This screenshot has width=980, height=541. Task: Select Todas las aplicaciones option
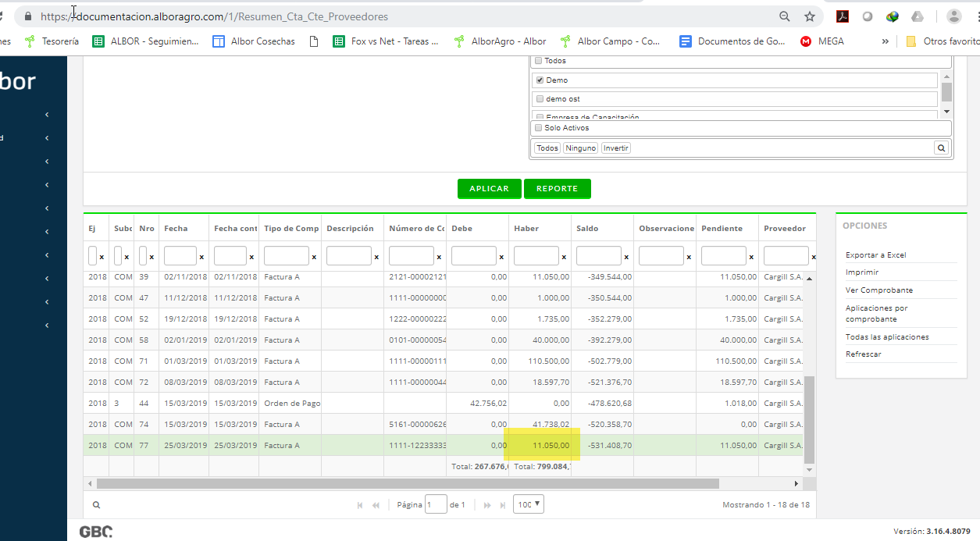coord(887,337)
